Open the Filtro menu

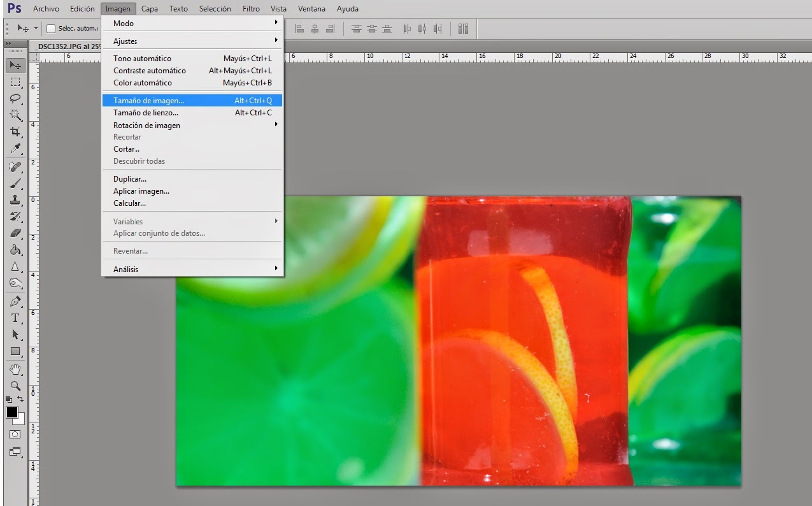(x=251, y=9)
